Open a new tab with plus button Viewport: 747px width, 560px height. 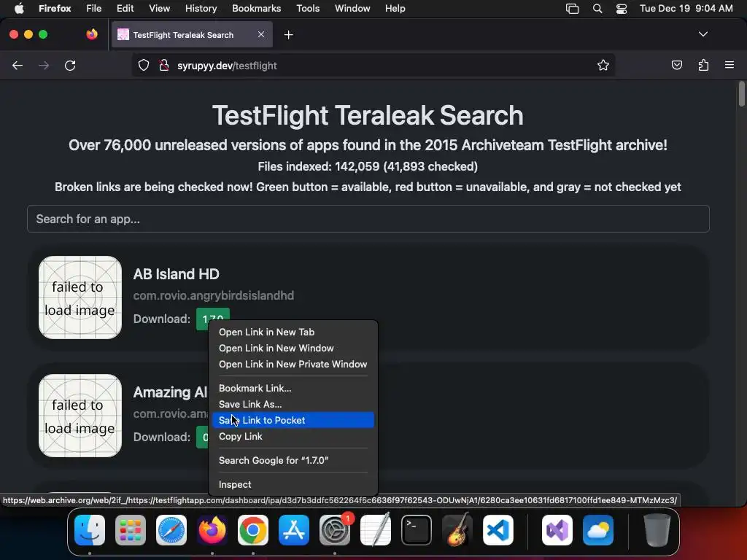pyautogui.click(x=288, y=35)
